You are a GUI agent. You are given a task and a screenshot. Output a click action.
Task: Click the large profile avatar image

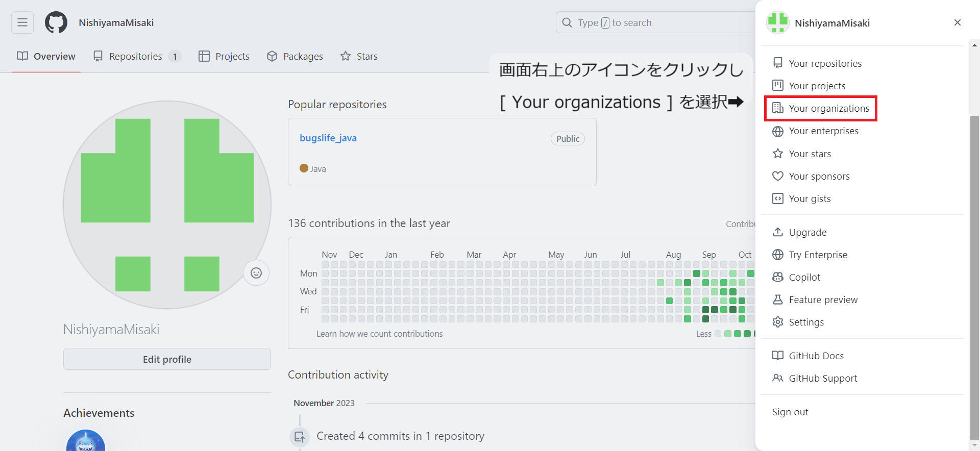[167, 205]
